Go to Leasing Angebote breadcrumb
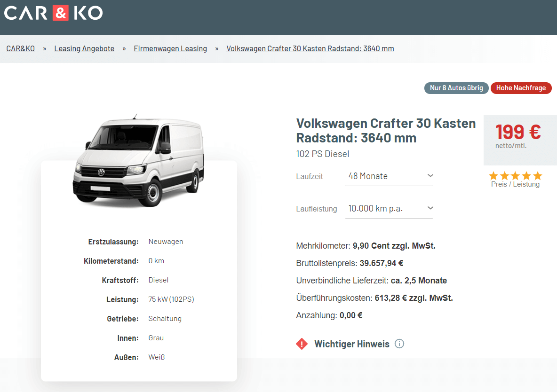 point(84,48)
